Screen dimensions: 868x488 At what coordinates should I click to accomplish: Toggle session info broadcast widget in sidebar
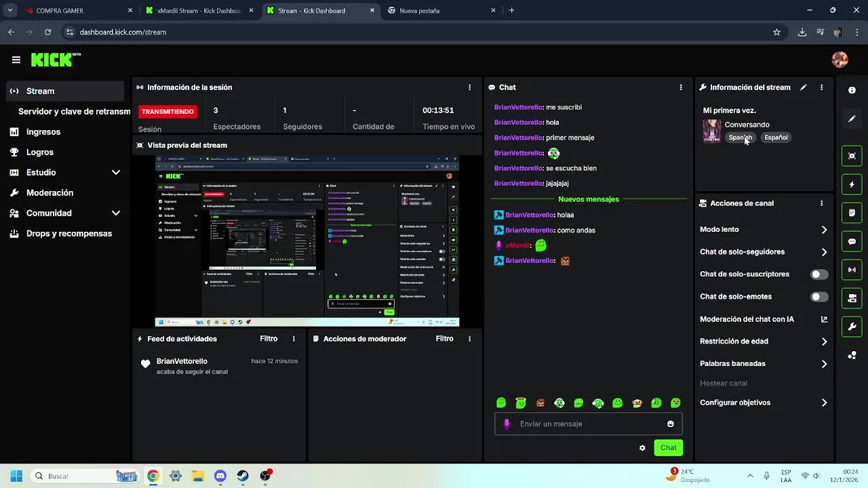pyautogui.click(x=852, y=270)
